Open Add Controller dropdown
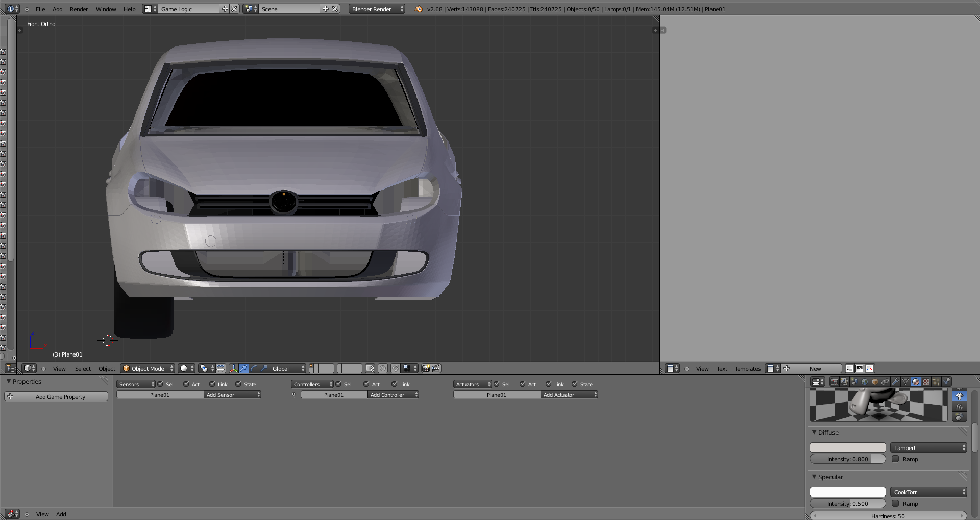The width and height of the screenshot is (980, 520). coord(394,395)
